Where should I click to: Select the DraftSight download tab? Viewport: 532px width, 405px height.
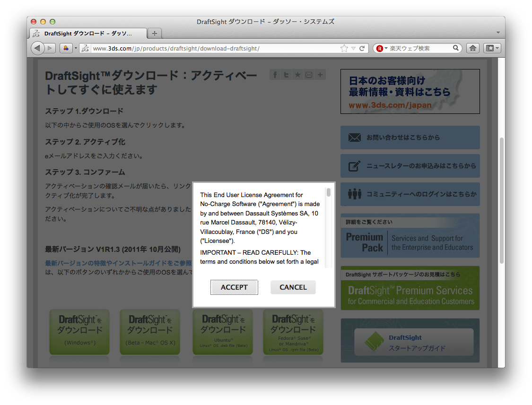point(88,33)
